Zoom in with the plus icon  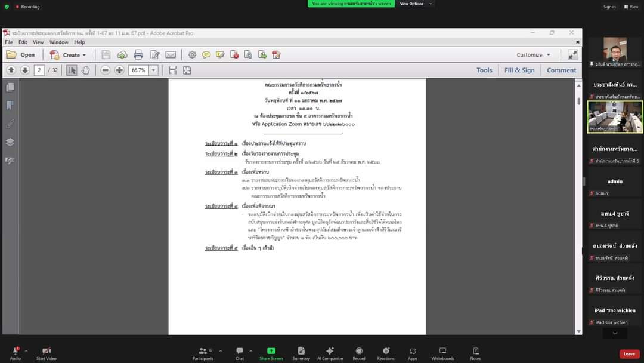[x=119, y=70]
